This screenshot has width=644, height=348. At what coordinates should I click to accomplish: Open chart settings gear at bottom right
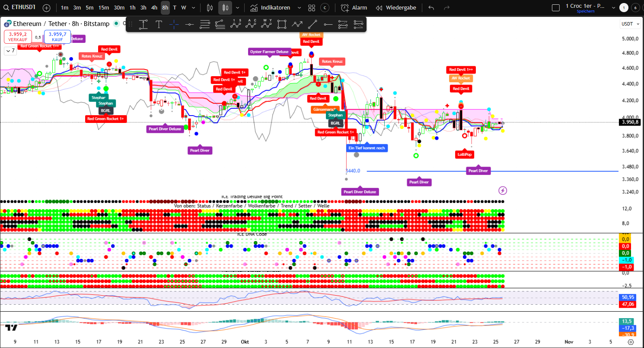(631, 342)
